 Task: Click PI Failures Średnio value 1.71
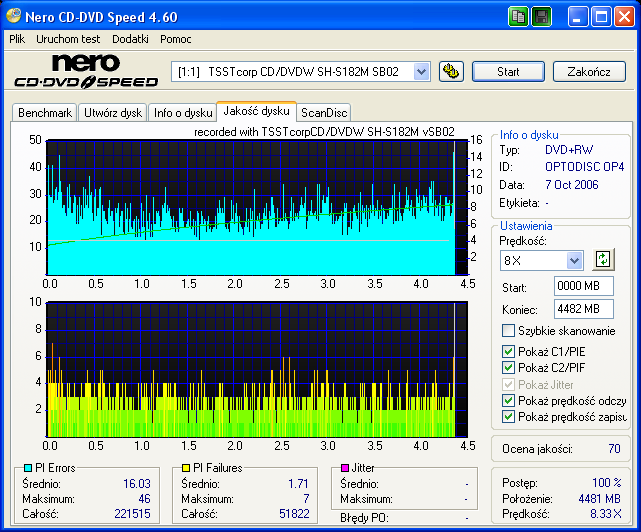[298, 484]
